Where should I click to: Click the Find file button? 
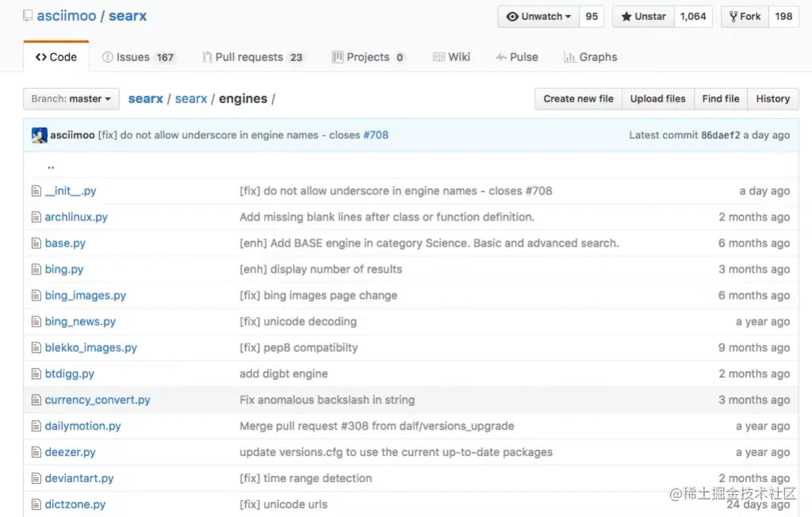[x=720, y=99]
